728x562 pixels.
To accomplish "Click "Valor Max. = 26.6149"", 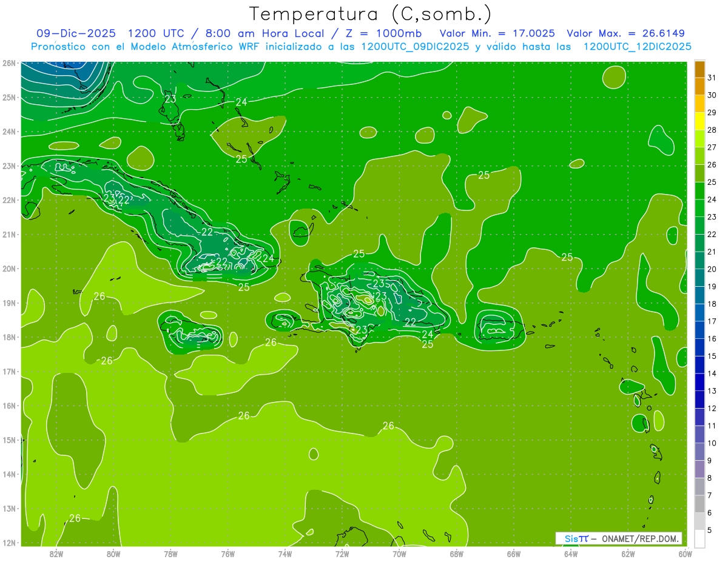I will [x=625, y=33].
